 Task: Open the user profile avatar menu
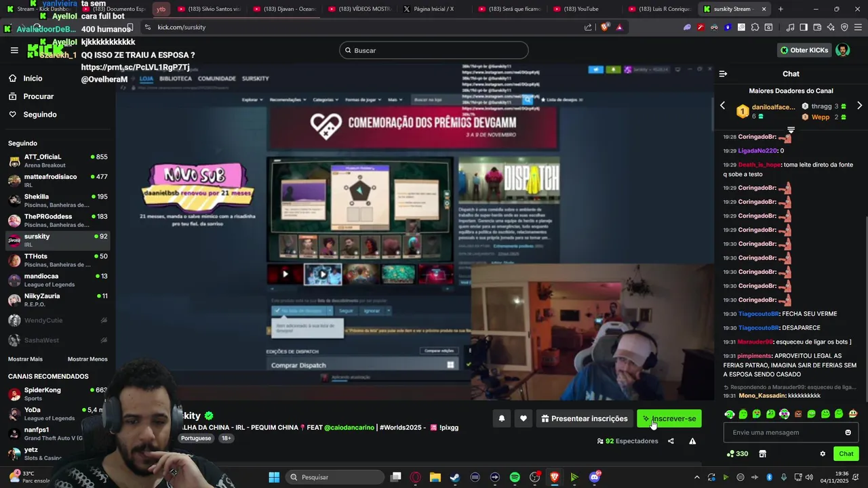pos(842,50)
